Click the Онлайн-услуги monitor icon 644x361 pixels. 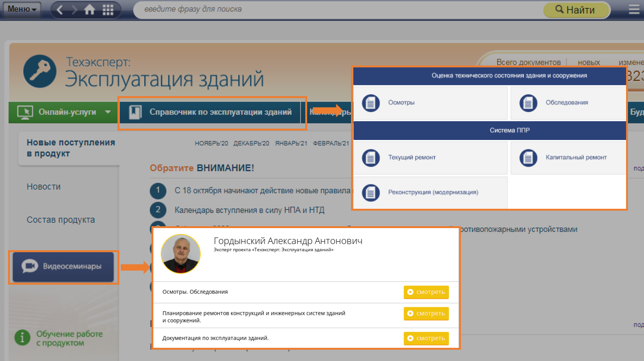point(25,112)
